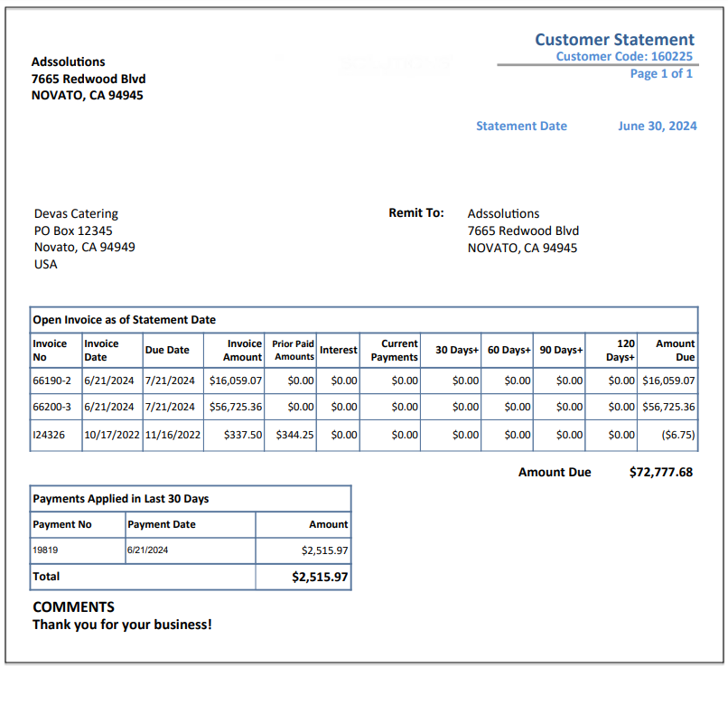Click the Statement Date label
The width and height of the screenshot is (728, 705).
coord(521,126)
